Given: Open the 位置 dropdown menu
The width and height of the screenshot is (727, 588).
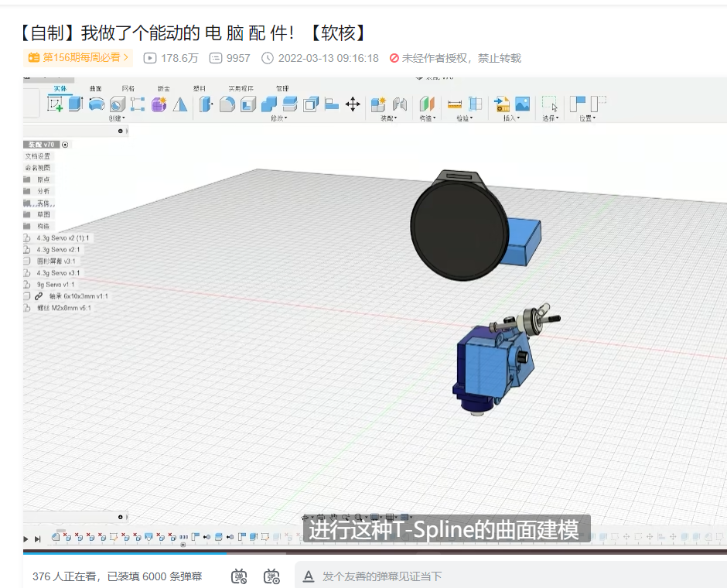Looking at the screenshot, I should tap(588, 118).
